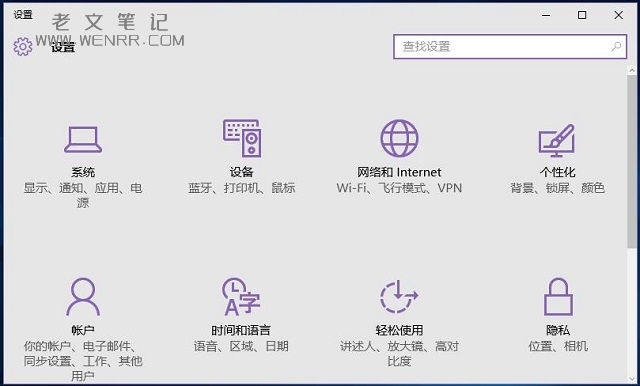Click the vertical scrollbar thumb
The image size is (640, 386).
[632, 161]
